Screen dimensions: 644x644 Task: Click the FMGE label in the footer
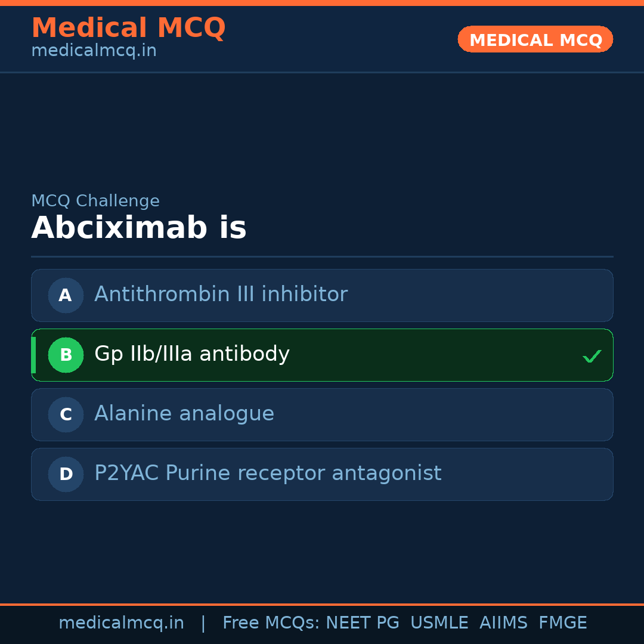pos(562,623)
